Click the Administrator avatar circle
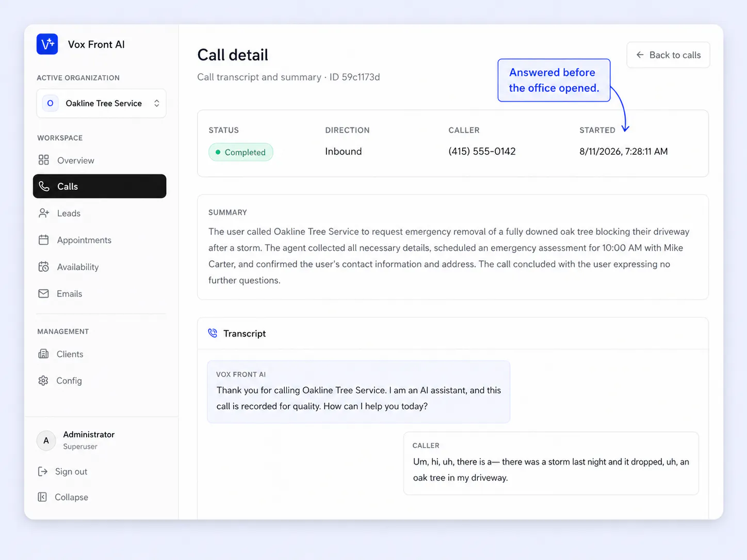 point(46,440)
